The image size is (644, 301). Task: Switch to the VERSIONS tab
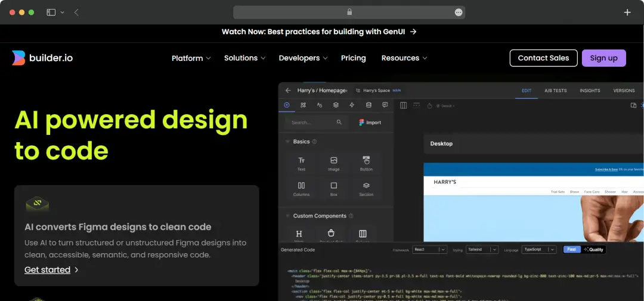624,90
